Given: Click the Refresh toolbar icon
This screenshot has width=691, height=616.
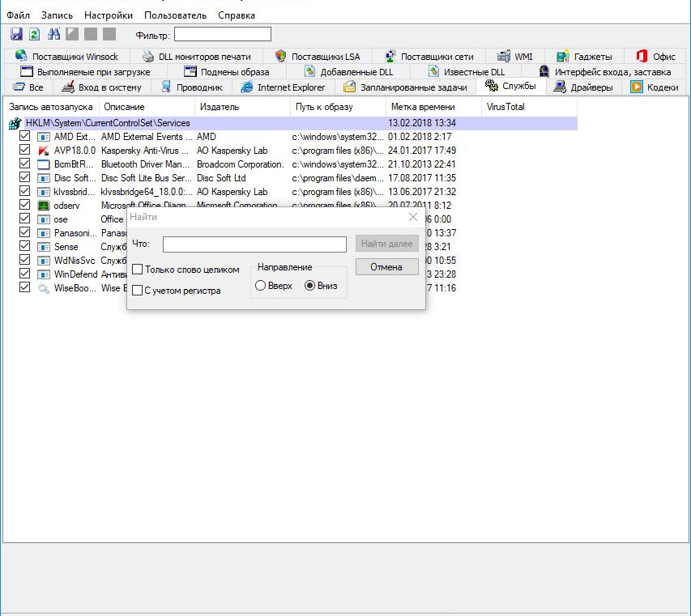Looking at the screenshot, I should point(34,34).
